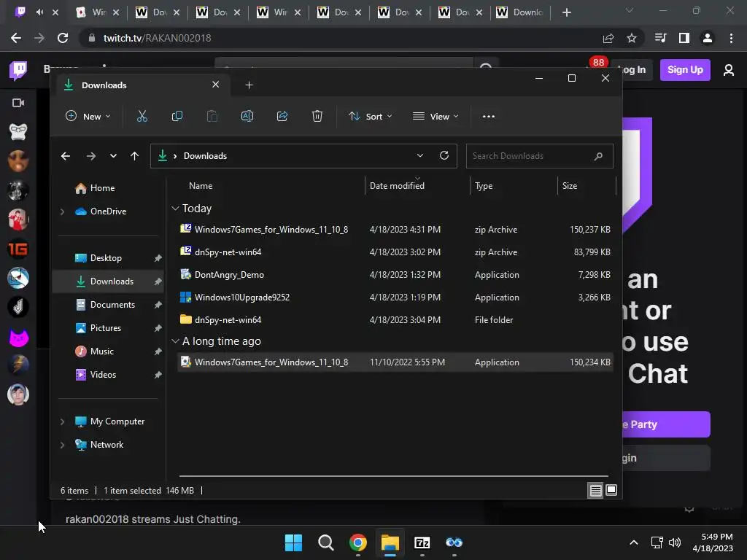Screen dimensions: 747x560
Task: Open the clock and date in taskbar
Action: coord(713,542)
